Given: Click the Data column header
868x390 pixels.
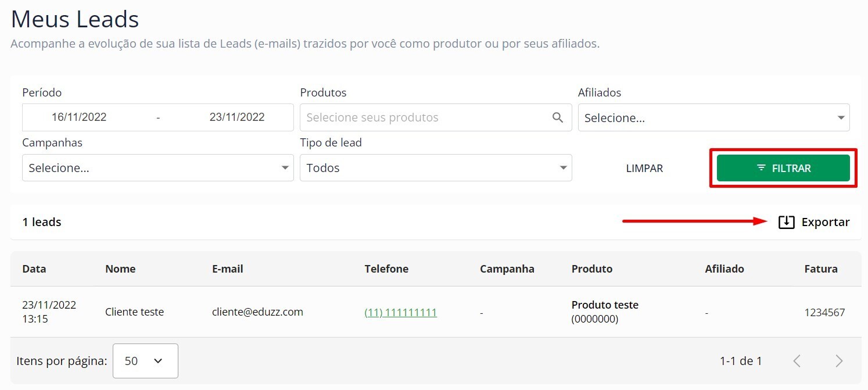Looking at the screenshot, I should 34,269.
